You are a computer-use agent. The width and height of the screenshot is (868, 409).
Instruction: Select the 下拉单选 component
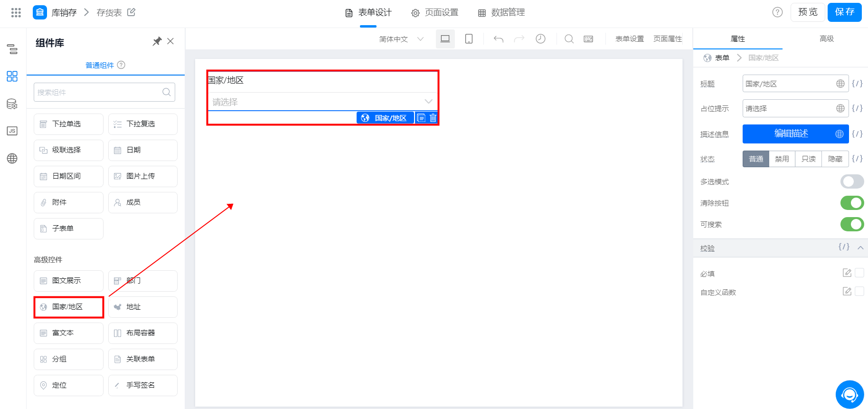[68, 124]
